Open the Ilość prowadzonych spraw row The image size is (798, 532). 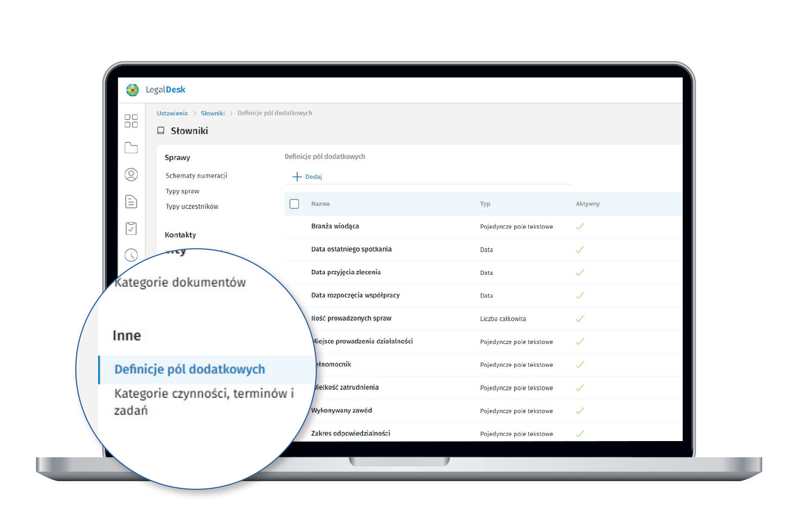point(351,318)
